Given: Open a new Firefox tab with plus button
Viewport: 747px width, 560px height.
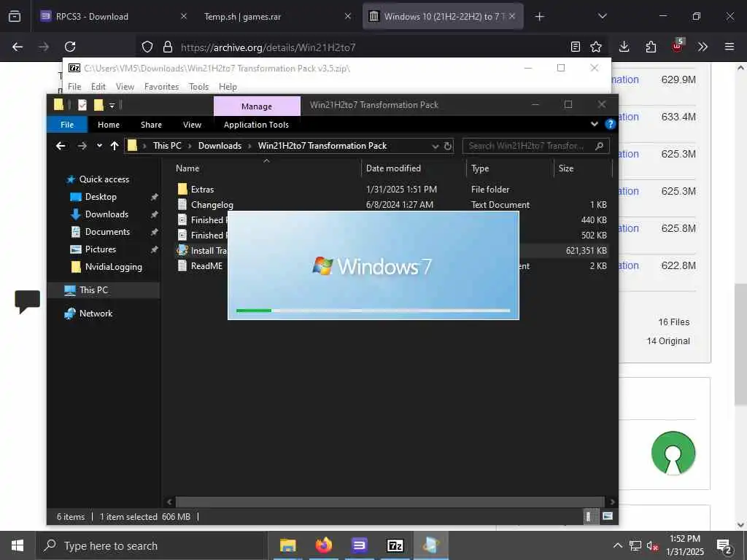Looking at the screenshot, I should click(x=539, y=17).
